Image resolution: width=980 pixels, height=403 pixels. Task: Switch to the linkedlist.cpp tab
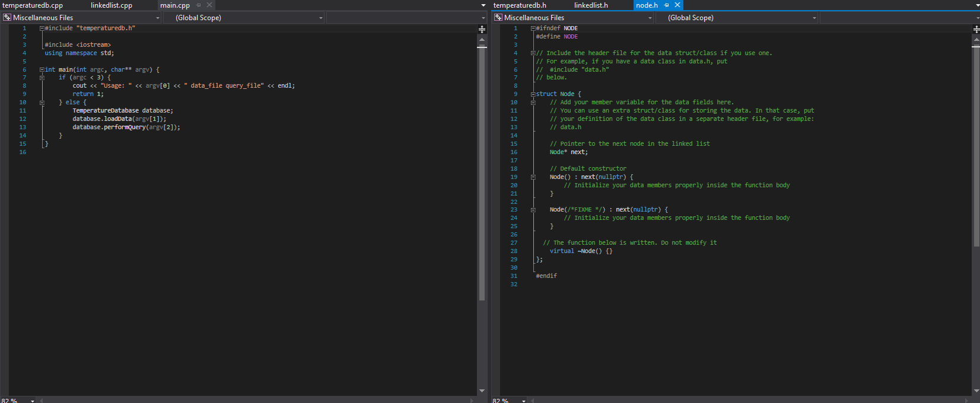[x=112, y=5]
